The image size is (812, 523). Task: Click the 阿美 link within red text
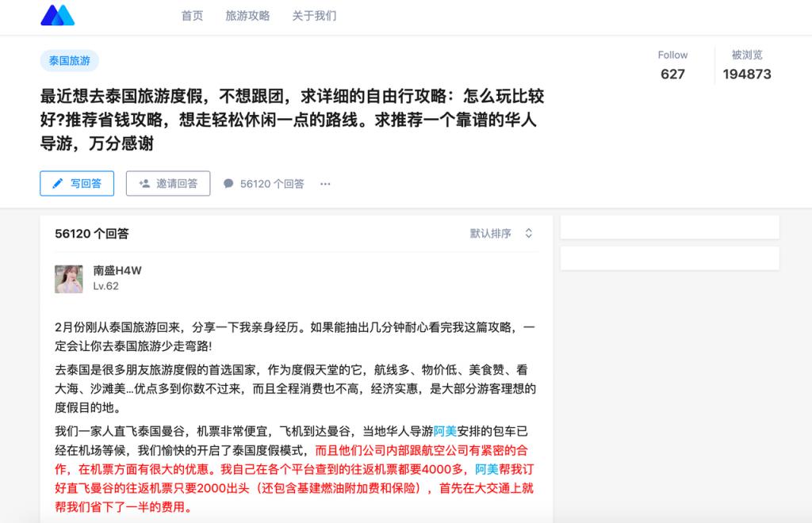(x=487, y=469)
